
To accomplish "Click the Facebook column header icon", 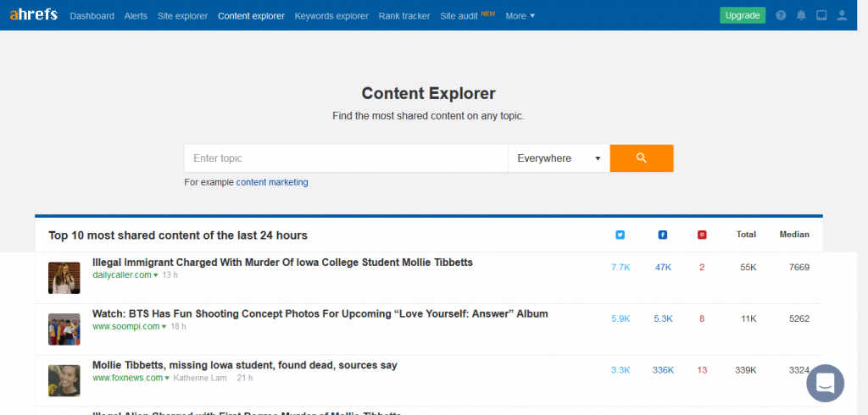I will (x=663, y=235).
